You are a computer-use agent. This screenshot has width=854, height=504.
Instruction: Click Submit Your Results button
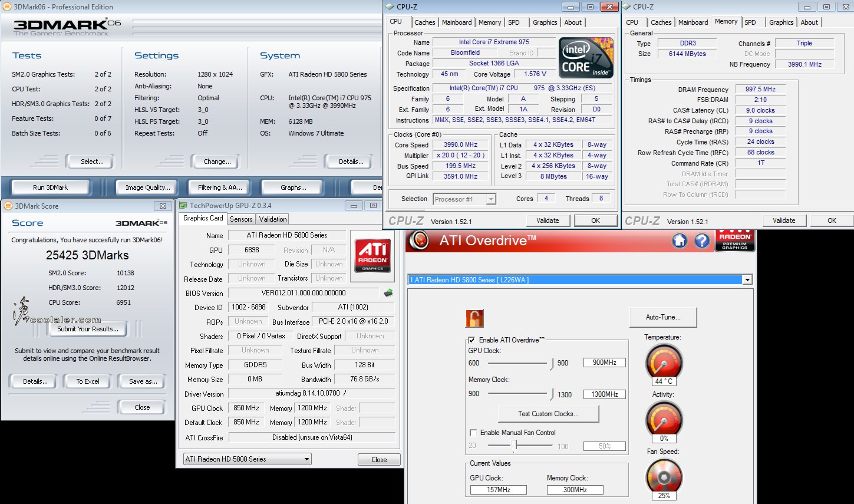88,329
